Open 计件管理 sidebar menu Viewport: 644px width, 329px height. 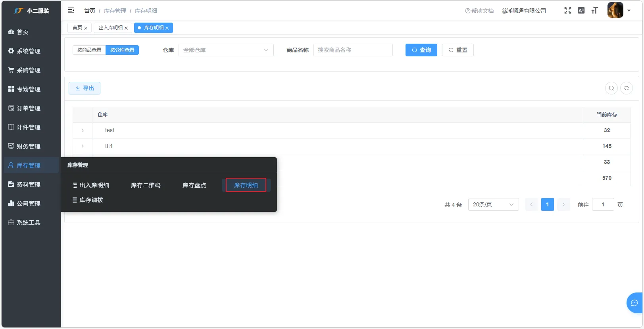[x=31, y=127]
